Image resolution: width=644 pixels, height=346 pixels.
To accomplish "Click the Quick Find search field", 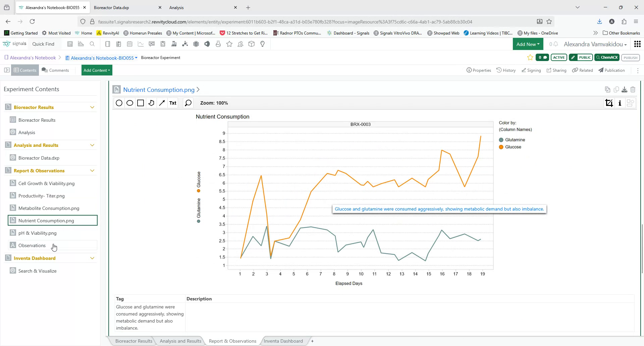I will tap(43, 44).
